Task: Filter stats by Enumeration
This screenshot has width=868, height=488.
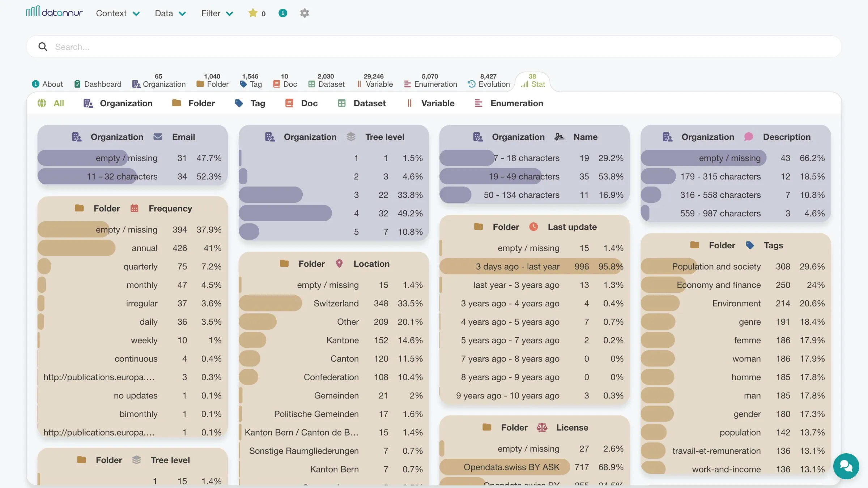Action: (509, 103)
